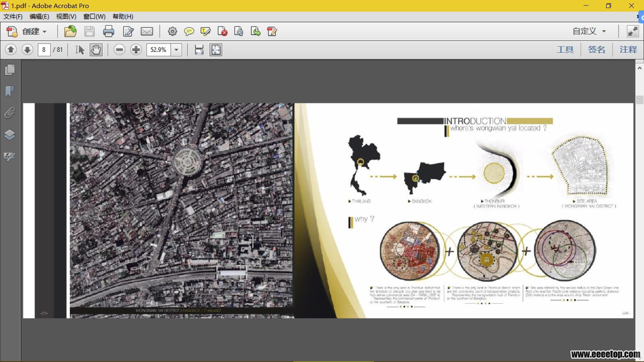644x362 pixels.
Task: Open the 签名 Sign pane
Action: 597,49
